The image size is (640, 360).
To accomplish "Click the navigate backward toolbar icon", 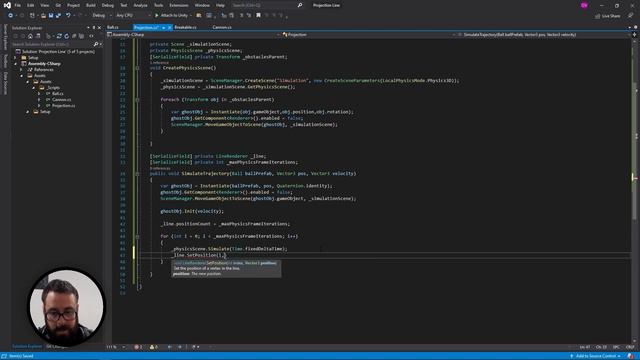I will pos(10,16).
